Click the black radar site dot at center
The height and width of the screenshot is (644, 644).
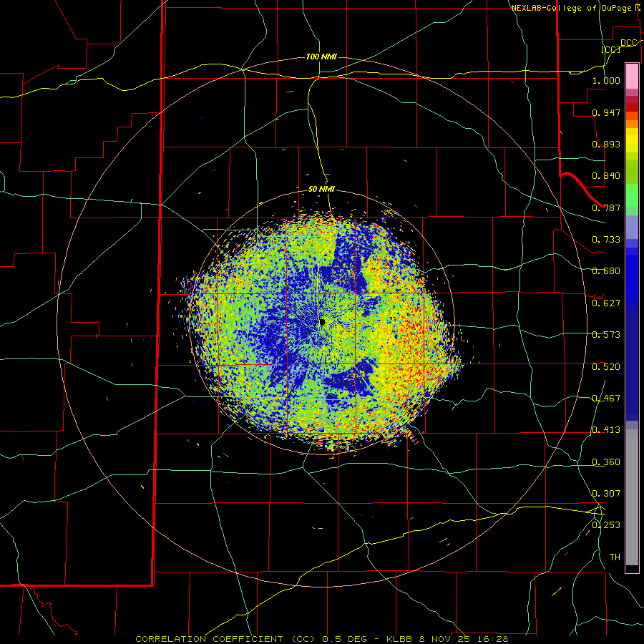click(322, 322)
